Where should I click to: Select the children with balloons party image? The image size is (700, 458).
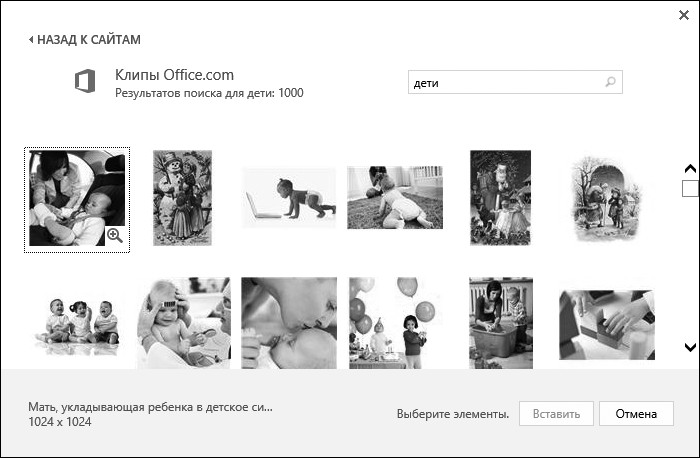[394, 323]
